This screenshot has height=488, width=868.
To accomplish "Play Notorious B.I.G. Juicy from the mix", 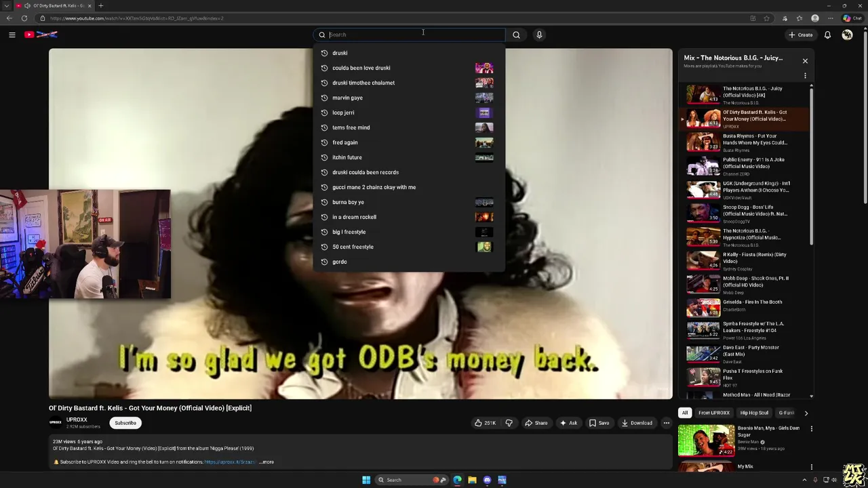I will 745,95.
